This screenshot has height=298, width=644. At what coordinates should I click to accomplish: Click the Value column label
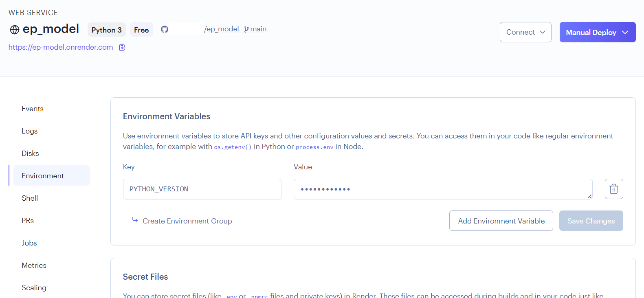tap(303, 167)
